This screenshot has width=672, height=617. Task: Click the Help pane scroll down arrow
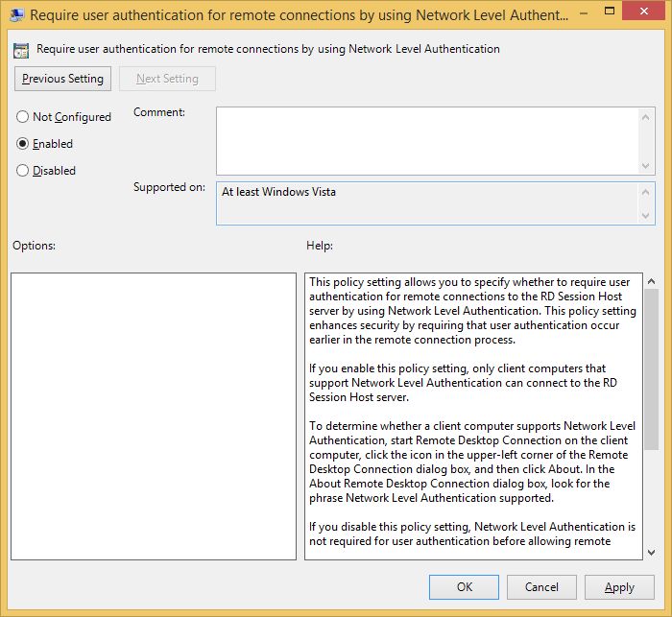pos(651,551)
